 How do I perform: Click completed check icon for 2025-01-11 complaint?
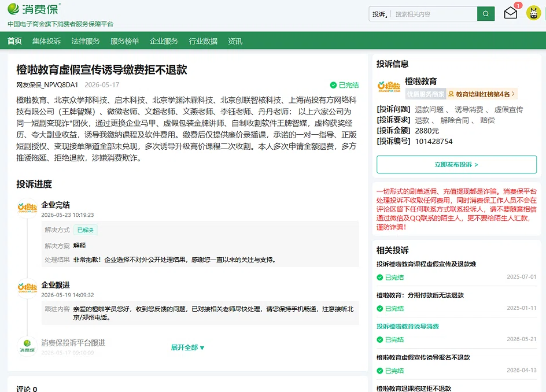(x=380, y=308)
